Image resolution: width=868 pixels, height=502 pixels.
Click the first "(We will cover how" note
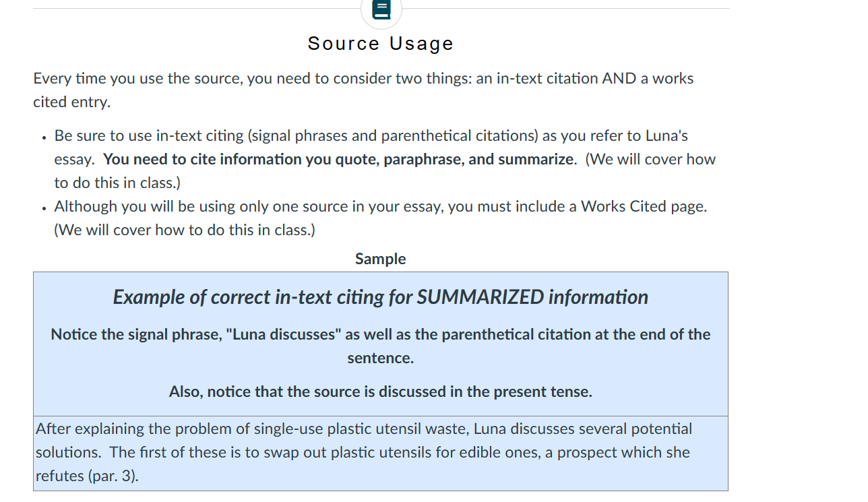pyautogui.click(x=650, y=160)
